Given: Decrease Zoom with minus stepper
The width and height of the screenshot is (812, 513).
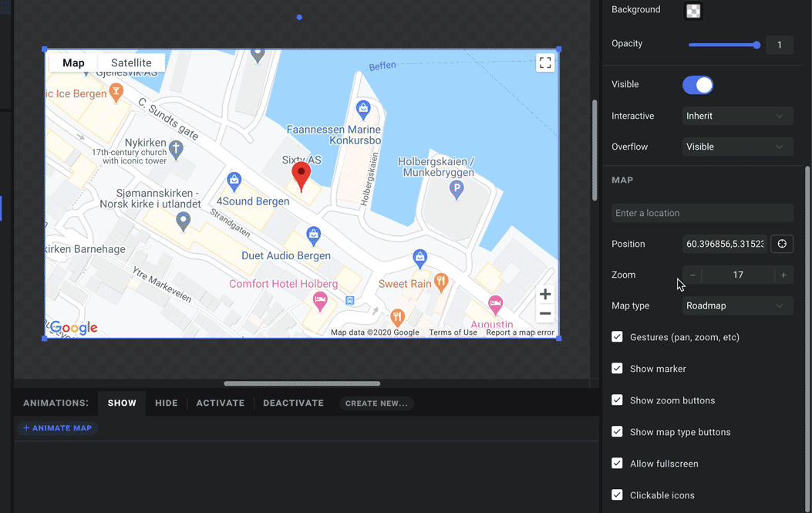Looking at the screenshot, I should 692,275.
